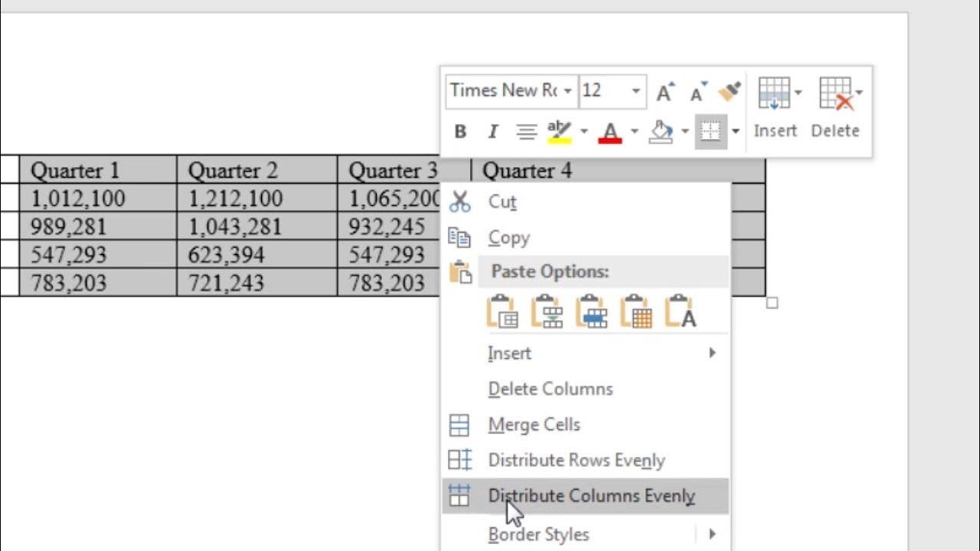980x551 pixels.
Task: Apply yellow text highlight color
Action: click(x=560, y=132)
